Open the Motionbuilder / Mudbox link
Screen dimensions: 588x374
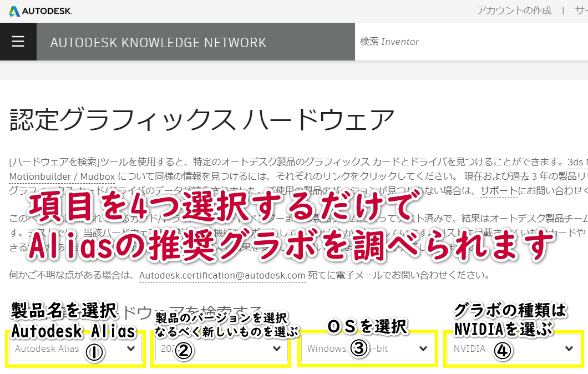tap(62, 176)
